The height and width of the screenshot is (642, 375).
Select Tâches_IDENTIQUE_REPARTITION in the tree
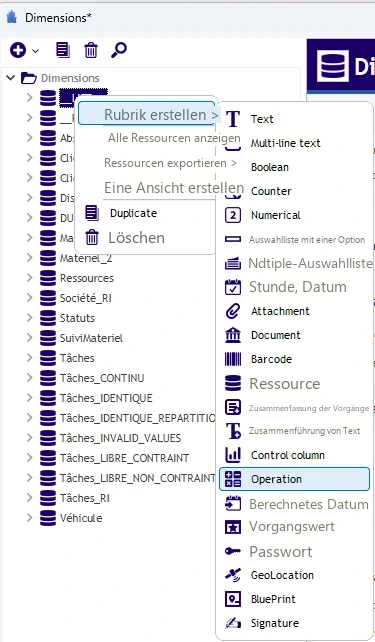[x=138, y=418]
